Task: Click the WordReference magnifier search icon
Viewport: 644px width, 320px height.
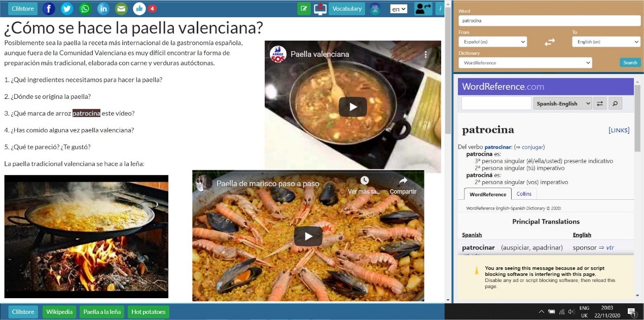Action: click(x=615, y=103)
